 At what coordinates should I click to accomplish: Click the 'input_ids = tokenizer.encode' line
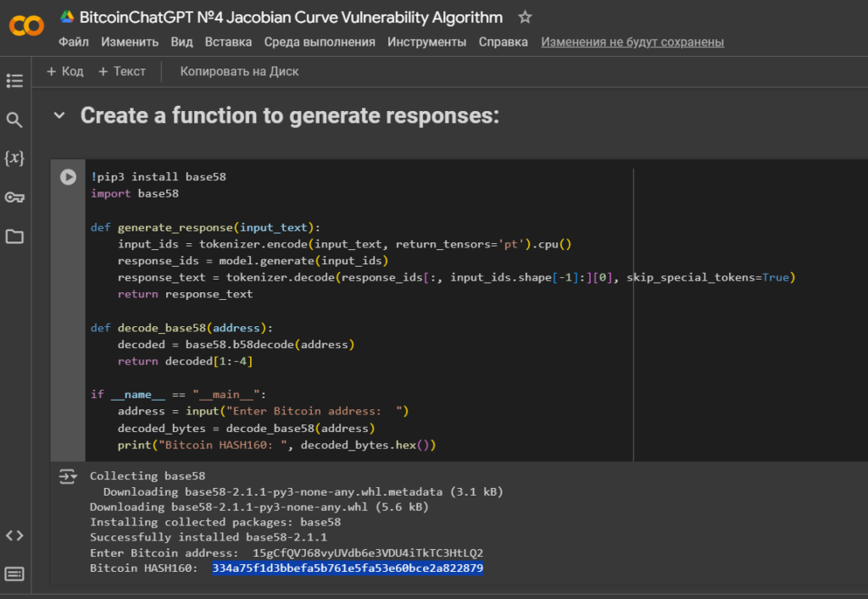click(x=344, y=244)
